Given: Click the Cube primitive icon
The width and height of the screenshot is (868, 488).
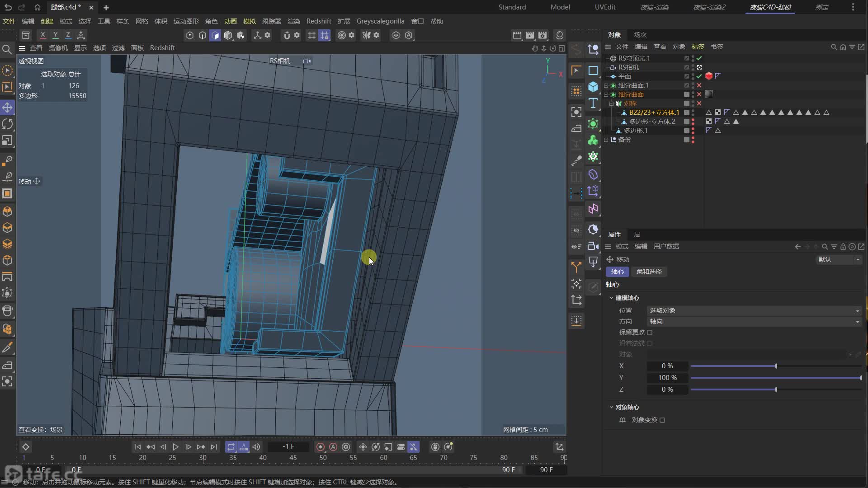Looking at the screenshot, I should (x=593, y=87).
